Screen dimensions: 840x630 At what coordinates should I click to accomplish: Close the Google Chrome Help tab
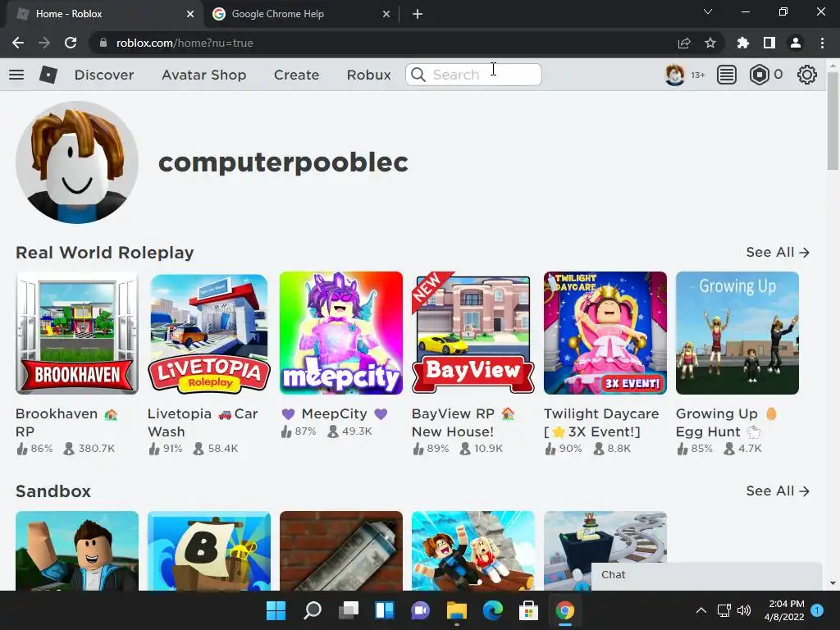386,14
